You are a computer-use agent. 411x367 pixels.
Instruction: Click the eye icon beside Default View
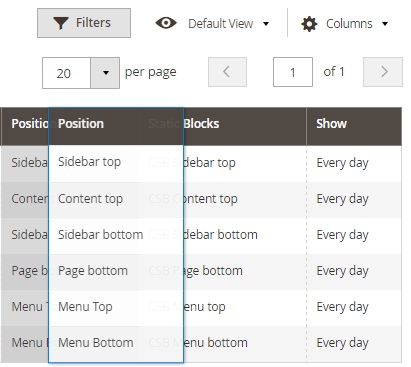click(x=166, y=23)
